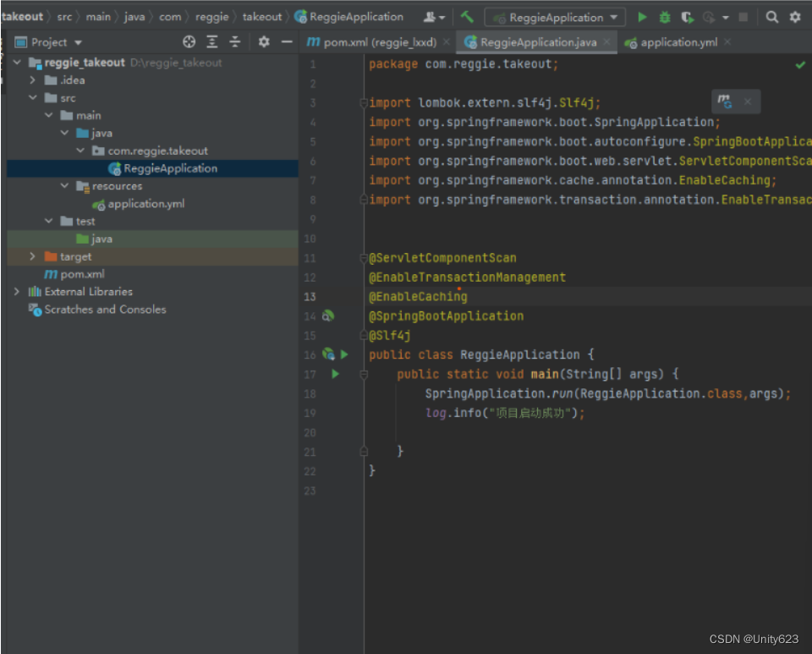Click the @SpringBootApplication annotation

pos(446,316)
